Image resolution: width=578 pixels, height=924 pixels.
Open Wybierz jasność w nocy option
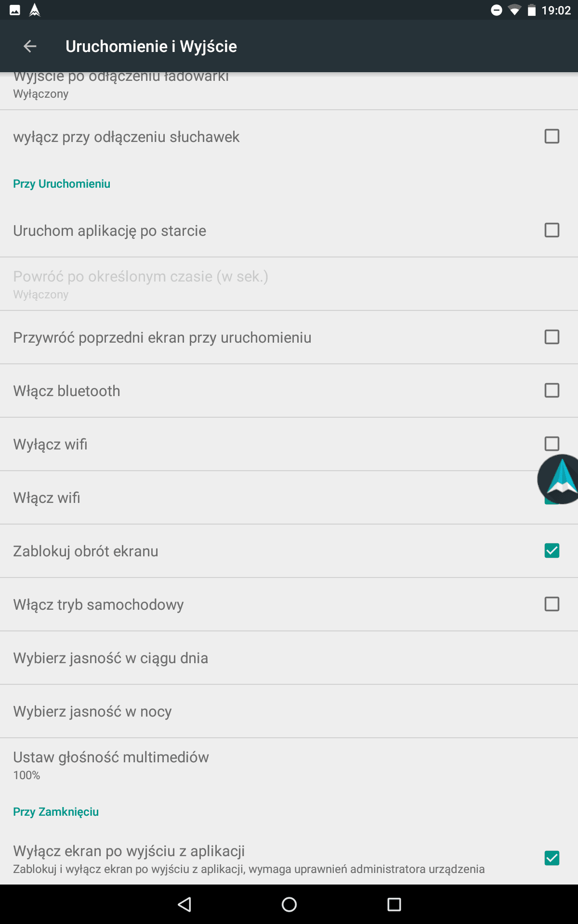[289, 711]
